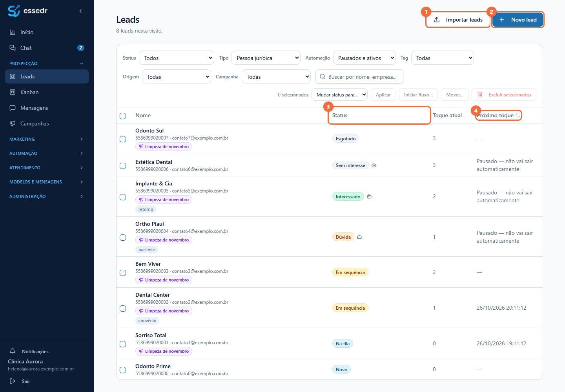The image size is (565, 392).
Task: Select the Estética Dental row checkbox
Action: (123, 166)
